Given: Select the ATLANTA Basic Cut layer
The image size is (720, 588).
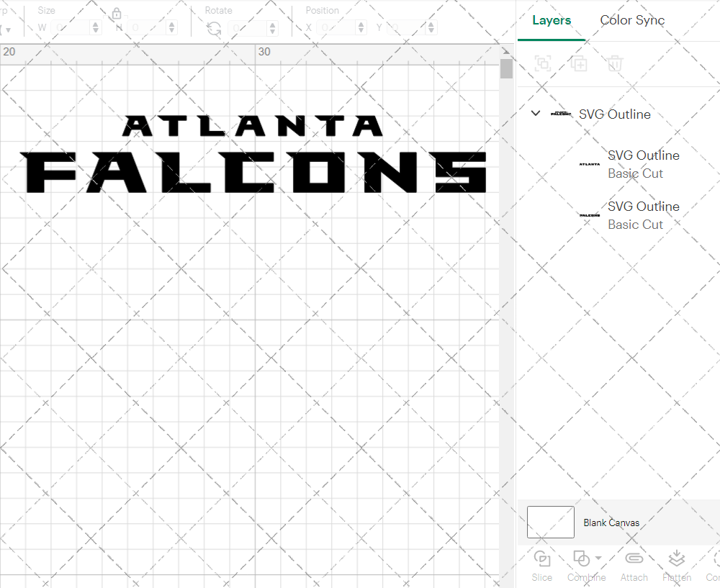Looking at the screenshot, I should (x=643, y=164).
